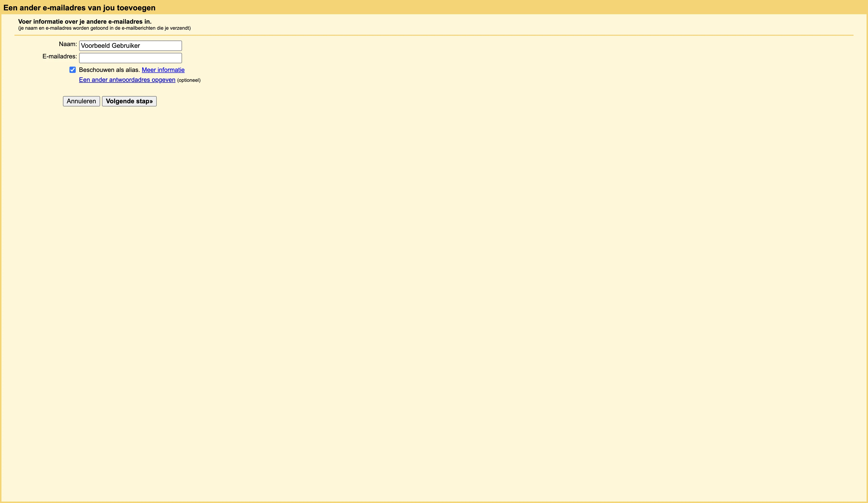Click the Beschouwen als alias label text

coord(109,70)
